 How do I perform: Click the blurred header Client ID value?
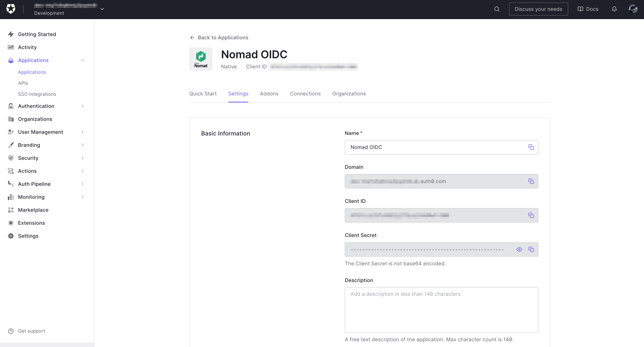(x=314, y=67)
